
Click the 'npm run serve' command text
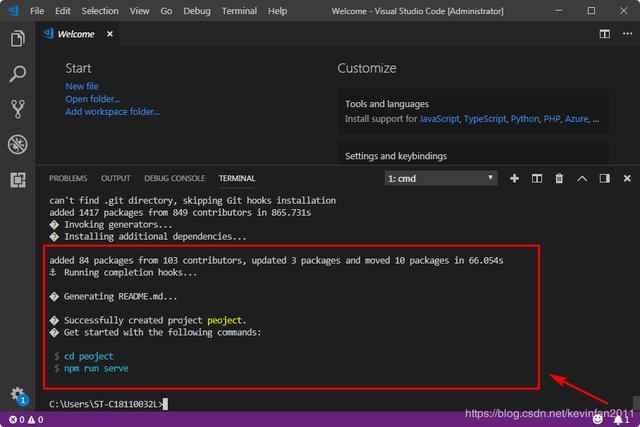tap(96, 368)
